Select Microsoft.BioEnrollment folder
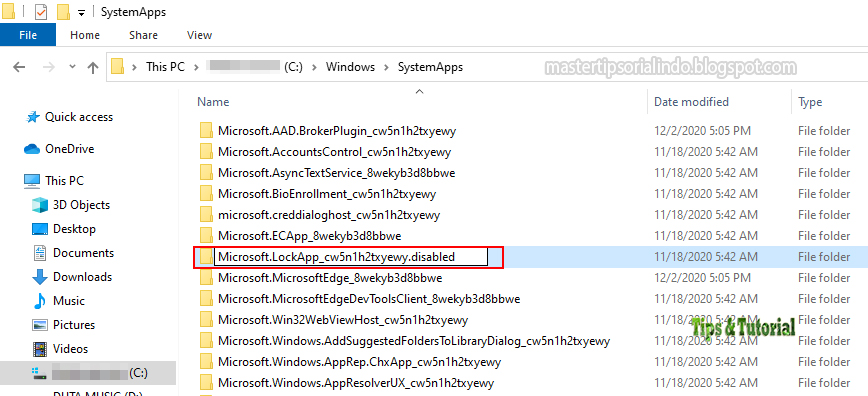The image size is (868, 396). coord(327,194)
